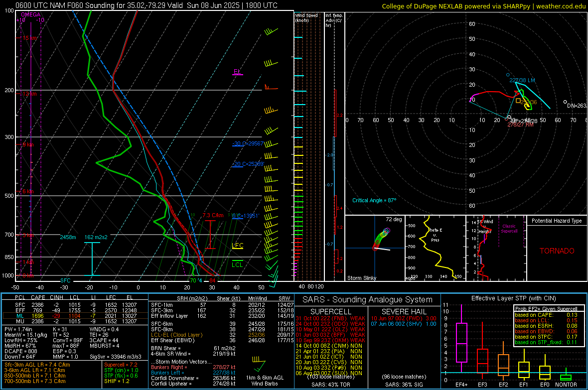
Task: Click the Supercell = 7.2 parameter
Action: [x=121, y=365]
